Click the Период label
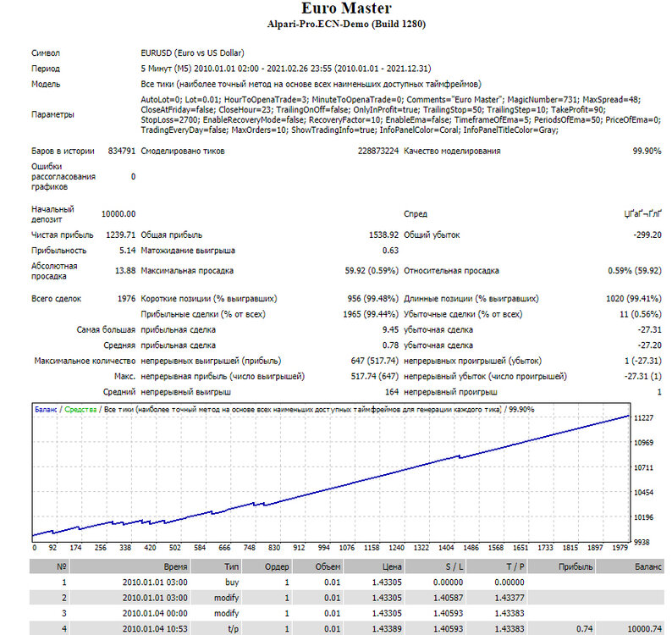 [x=46, y=69]
